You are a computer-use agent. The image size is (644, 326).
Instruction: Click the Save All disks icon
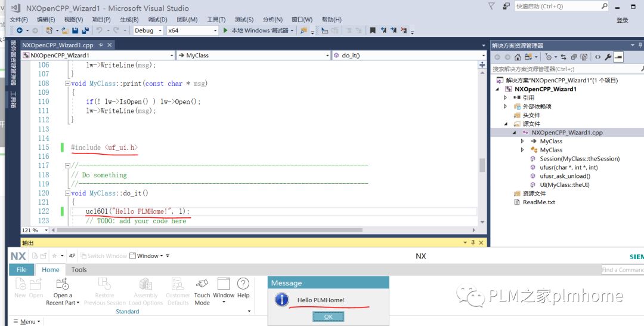tap(85, 30)
